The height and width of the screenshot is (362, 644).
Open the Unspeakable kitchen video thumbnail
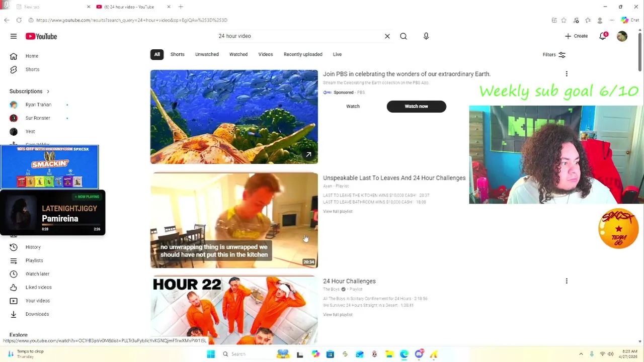(x=234, y=220)
